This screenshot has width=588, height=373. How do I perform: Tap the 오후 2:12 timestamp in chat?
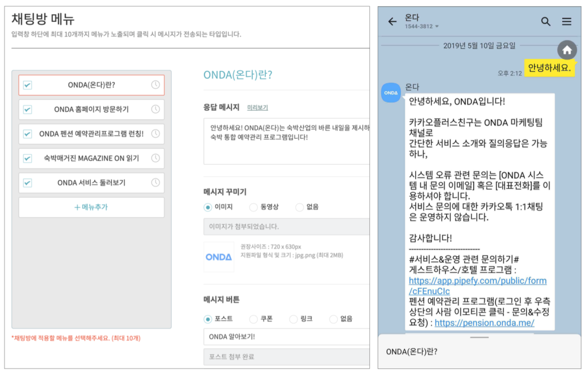[510, 73]
